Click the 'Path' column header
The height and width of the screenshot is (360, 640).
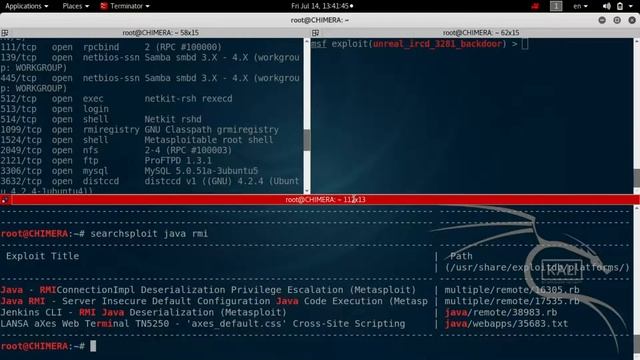coord(461,256)
